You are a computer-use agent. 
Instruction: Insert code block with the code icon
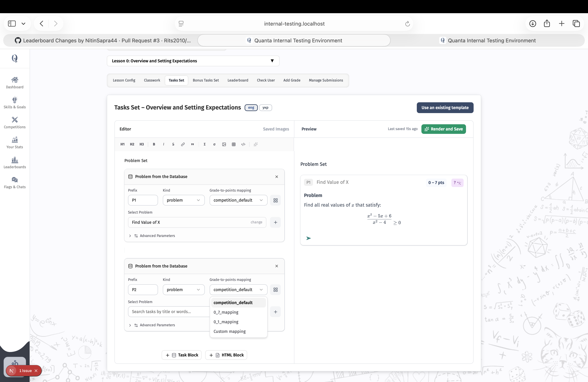(243, 144)
